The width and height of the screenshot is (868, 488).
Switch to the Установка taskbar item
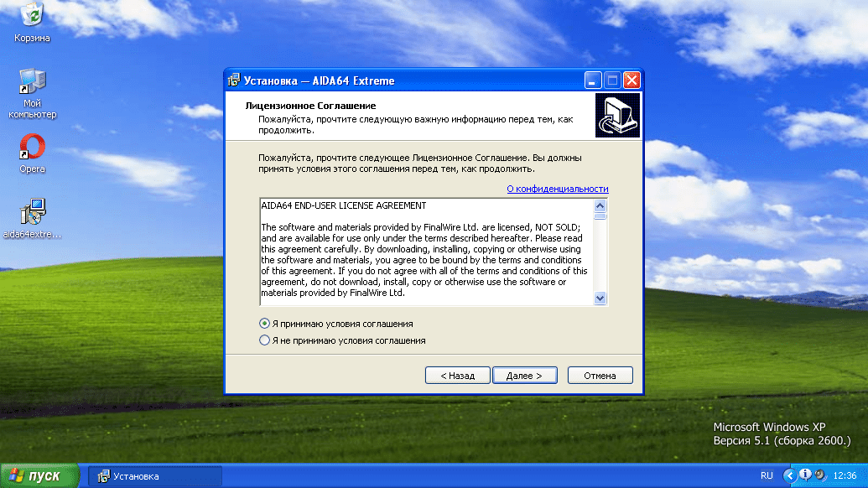155,475
